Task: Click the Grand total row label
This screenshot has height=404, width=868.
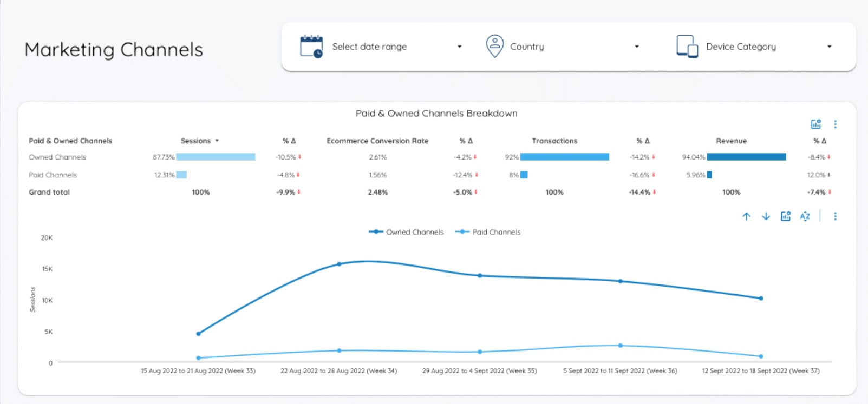Action: [49, 192]
